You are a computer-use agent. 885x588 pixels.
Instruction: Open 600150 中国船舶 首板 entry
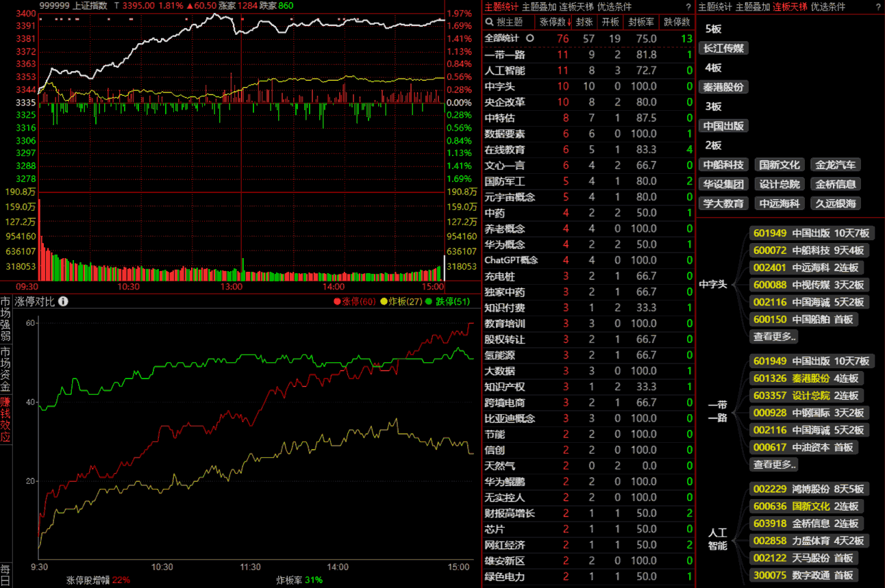pyautogui.click(x=804, y=319)
